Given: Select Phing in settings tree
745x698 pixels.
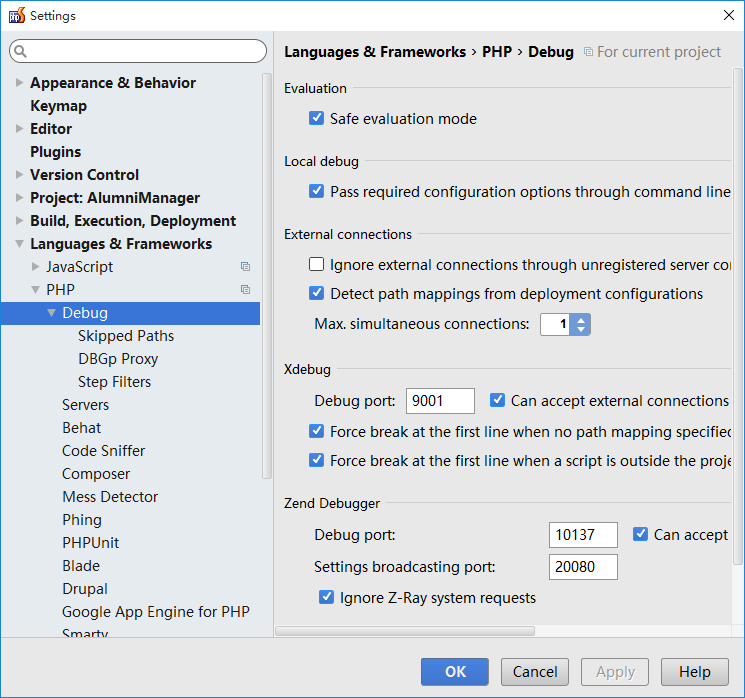Looking at the screenshot, I should 82,520.
